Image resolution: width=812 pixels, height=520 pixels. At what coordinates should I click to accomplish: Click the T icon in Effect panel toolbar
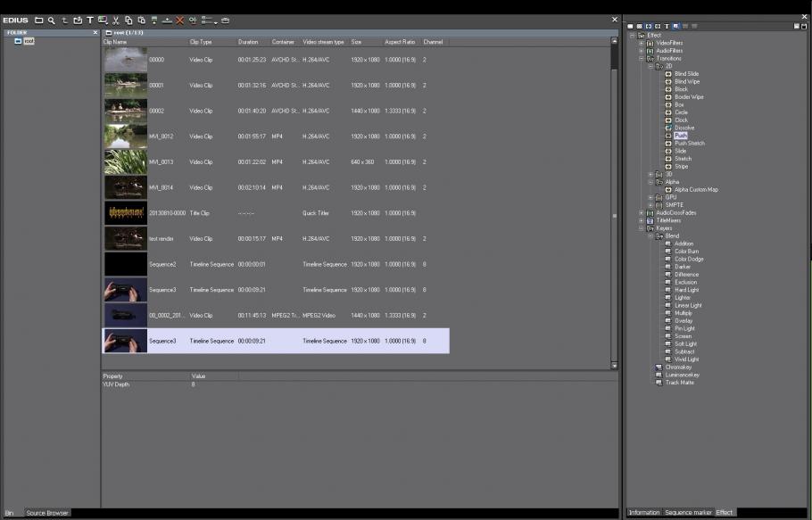667,26
